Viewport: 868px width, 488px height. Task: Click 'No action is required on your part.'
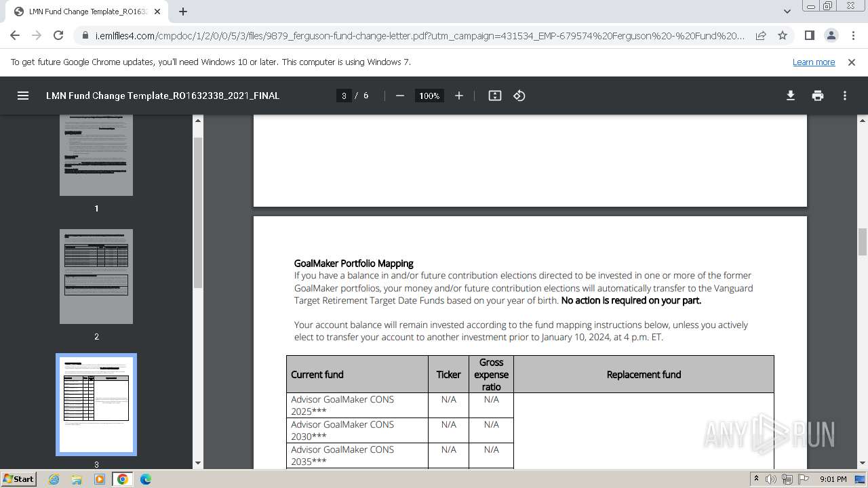[x=631, y=300]
